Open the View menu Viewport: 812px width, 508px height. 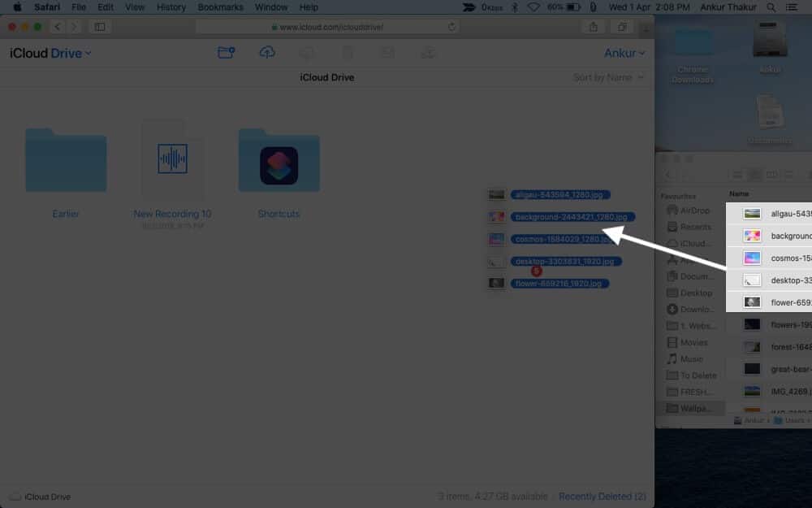pos(135,7)
